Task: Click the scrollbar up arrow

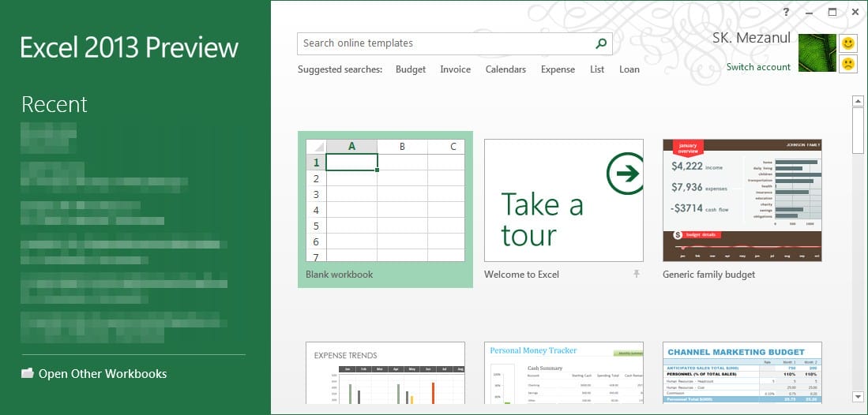Action: [x=858, y=101]
